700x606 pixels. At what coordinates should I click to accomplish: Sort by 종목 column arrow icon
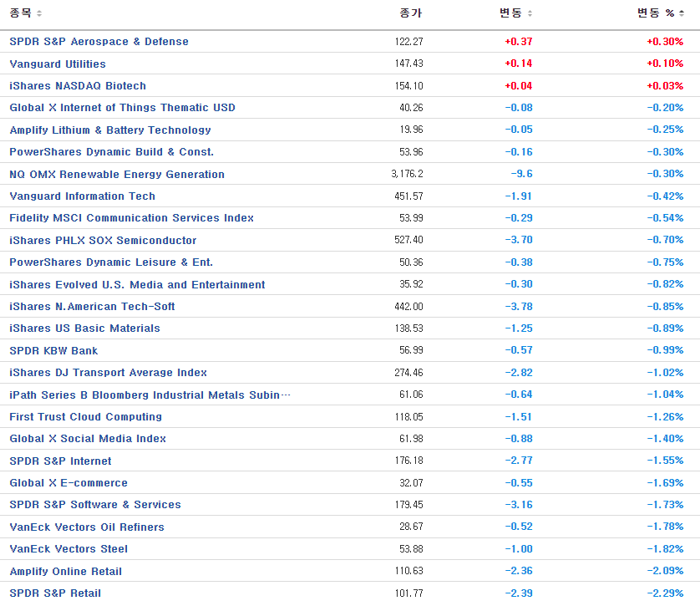(39, 13)
